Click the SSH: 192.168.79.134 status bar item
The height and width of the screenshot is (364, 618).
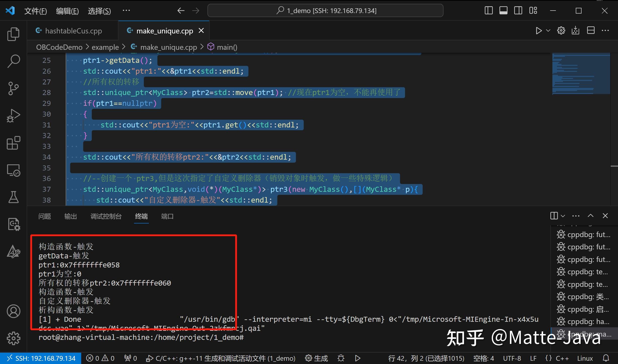pos(40,358)
